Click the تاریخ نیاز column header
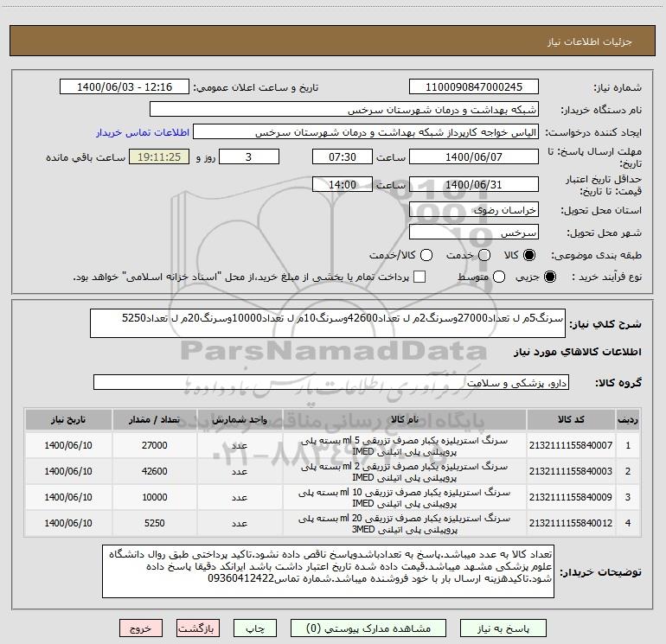The image size is (666, 644). (x=68, y=420)
